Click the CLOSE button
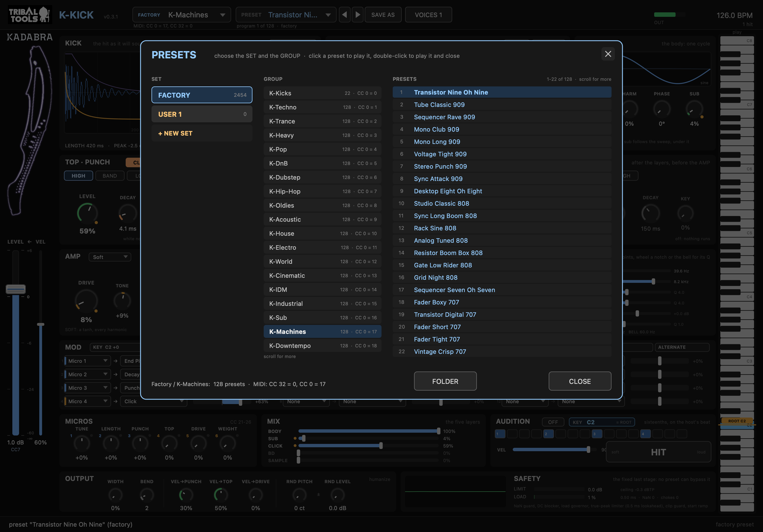 [580, 381]
